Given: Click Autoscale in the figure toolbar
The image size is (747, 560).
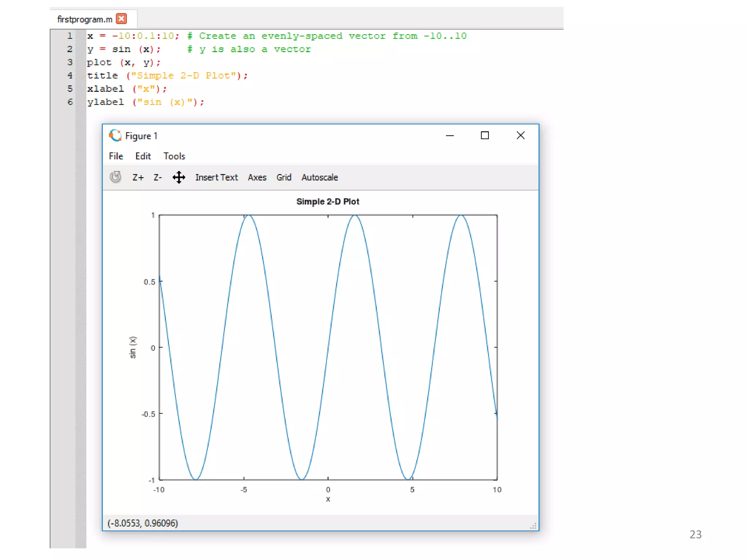Looking at the screenshot, I should (320, 177).
